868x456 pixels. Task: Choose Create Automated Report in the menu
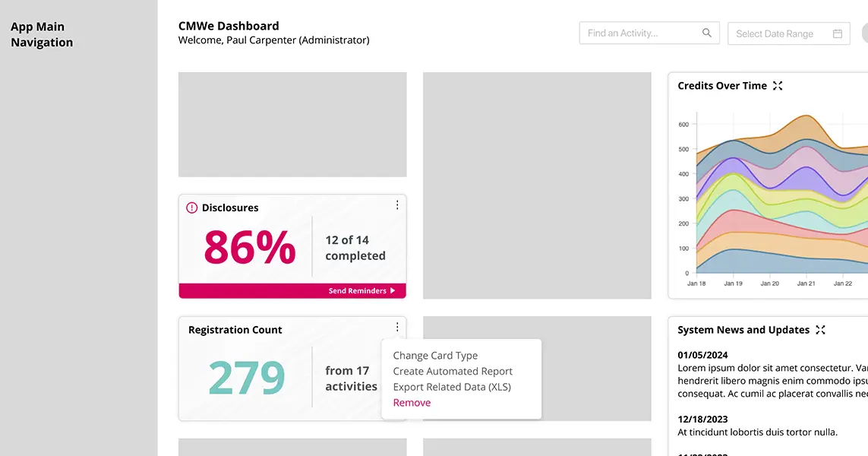453,372
